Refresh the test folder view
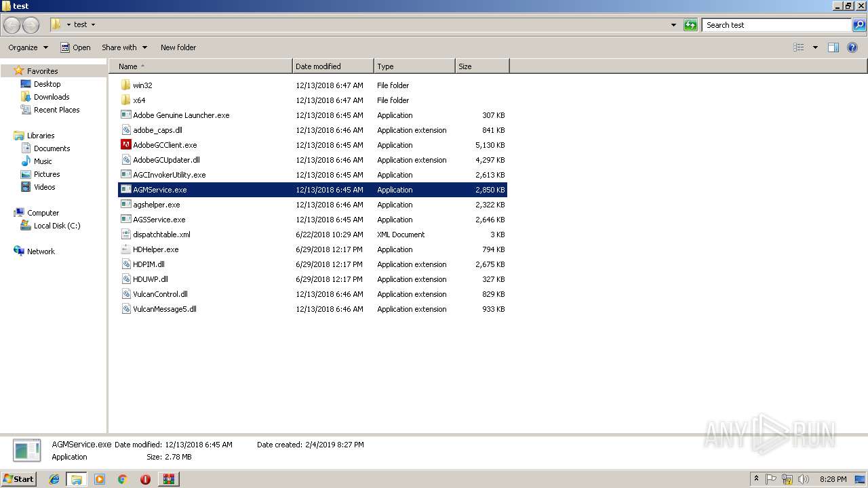 point(690,25)
